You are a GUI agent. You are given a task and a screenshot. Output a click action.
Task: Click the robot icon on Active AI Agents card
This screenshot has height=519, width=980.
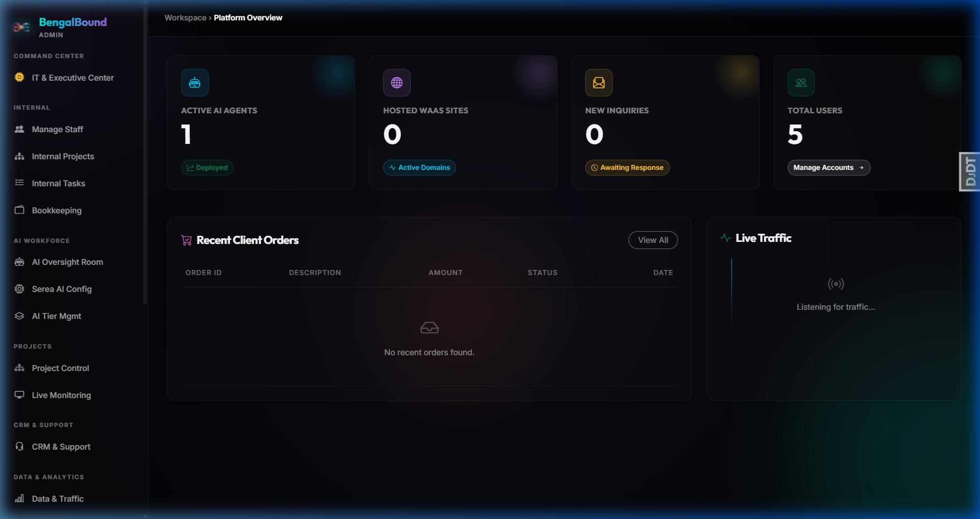(195, 83)
